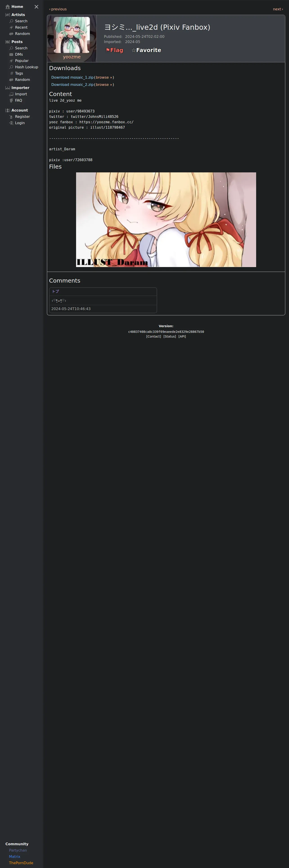The image size is (289, 868).
Task: Download mosaic_1.zip
Action: (x=72, y=78)
